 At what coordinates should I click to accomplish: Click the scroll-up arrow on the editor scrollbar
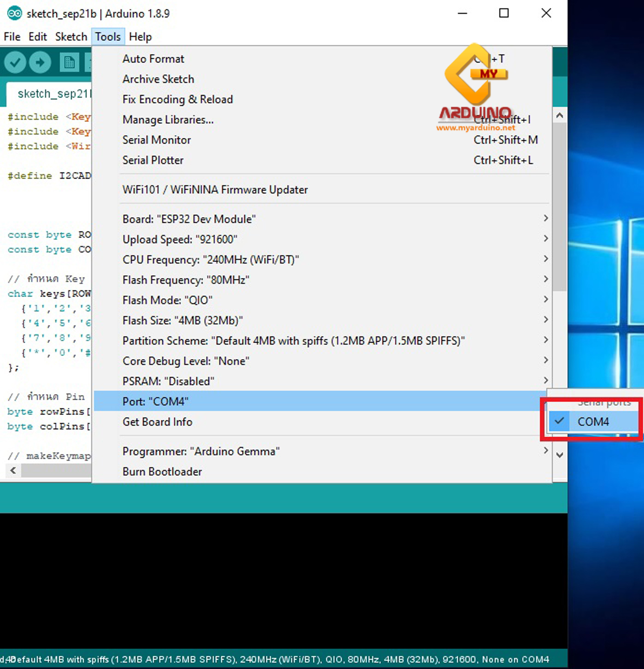tap(560, 115)
